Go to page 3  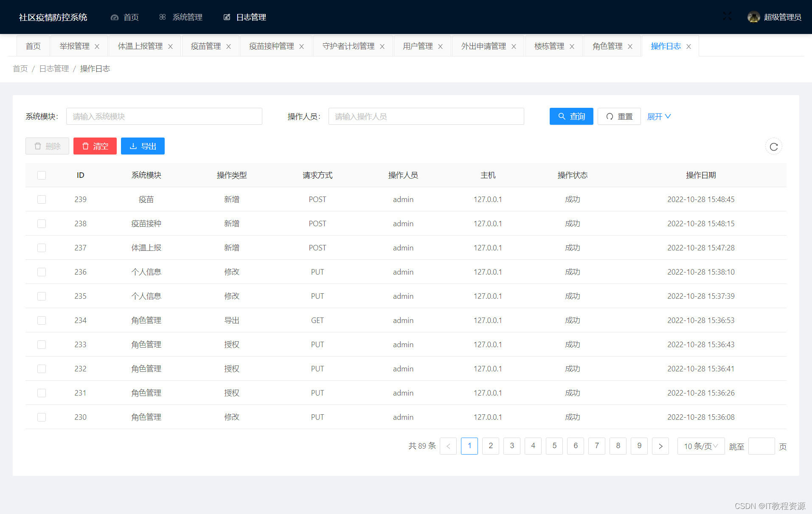click(x=512, y=446)
